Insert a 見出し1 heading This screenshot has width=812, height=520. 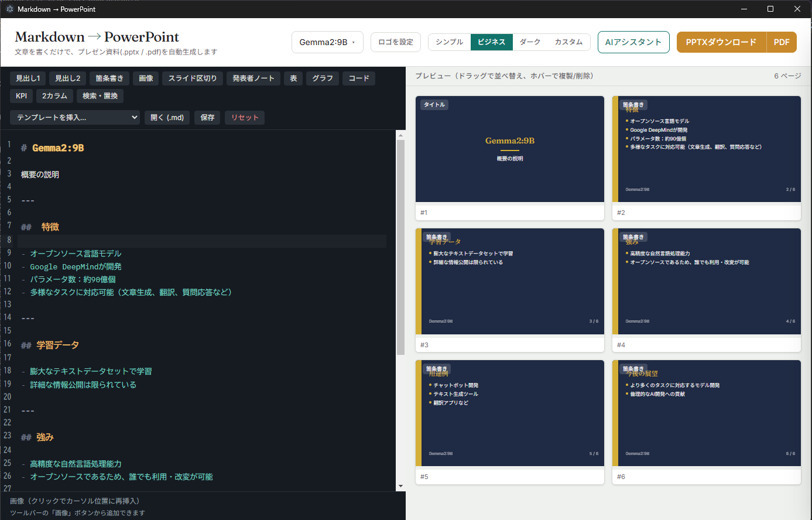pos(28,78)
